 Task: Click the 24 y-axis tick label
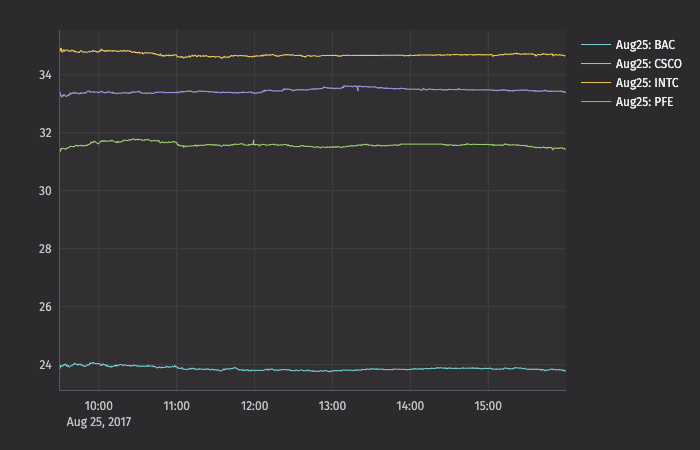pyautogui.click(x=46, y=364)
